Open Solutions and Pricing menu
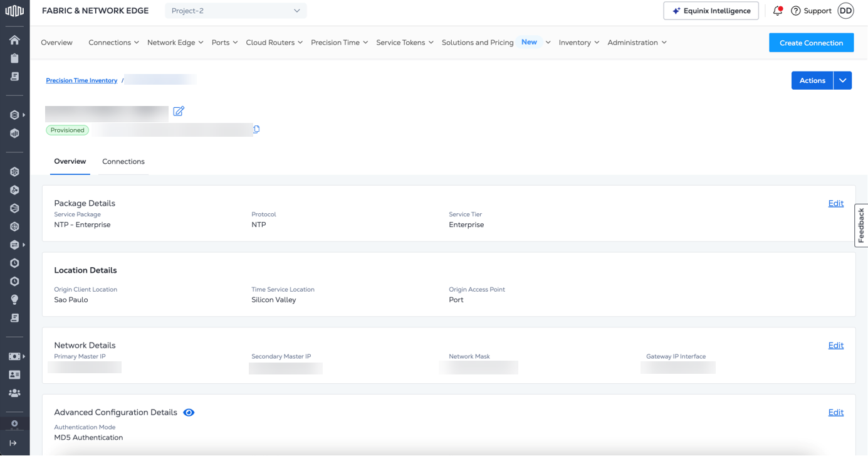Viewport: 868px width, 456px height. tap(496, 43)
